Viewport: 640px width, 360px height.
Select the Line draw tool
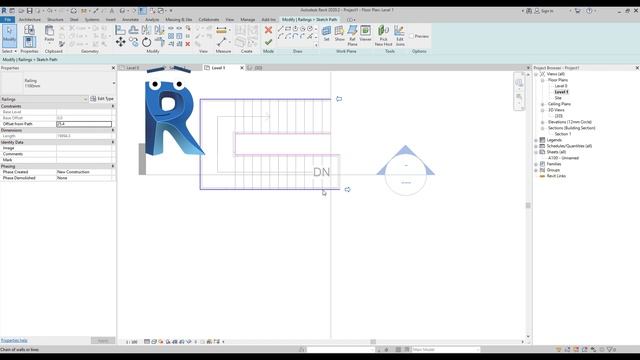coord(280,29)
